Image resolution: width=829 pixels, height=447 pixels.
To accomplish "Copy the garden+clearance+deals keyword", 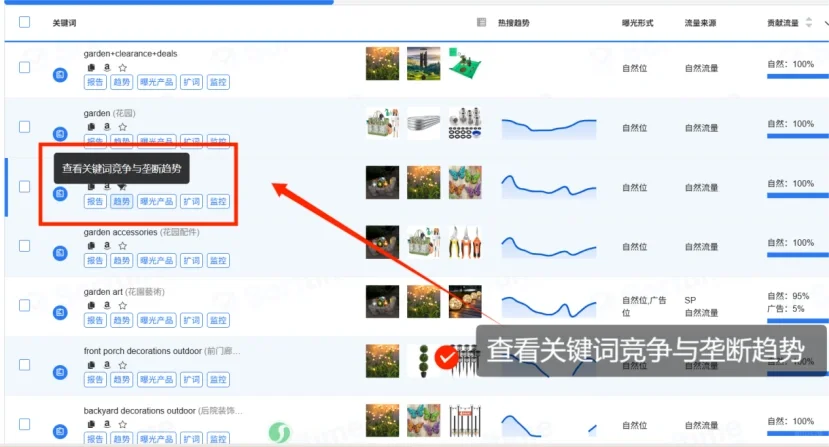I will (91, 67).
